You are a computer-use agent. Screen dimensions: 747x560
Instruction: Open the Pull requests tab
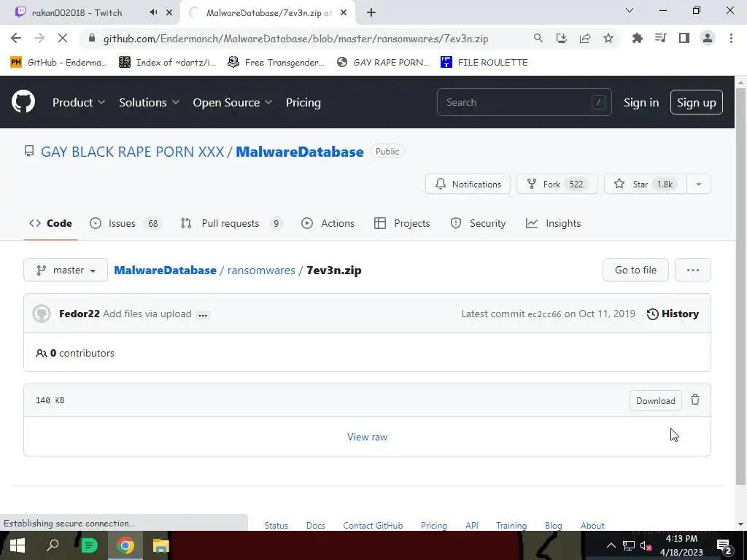[x=231, y=223]
